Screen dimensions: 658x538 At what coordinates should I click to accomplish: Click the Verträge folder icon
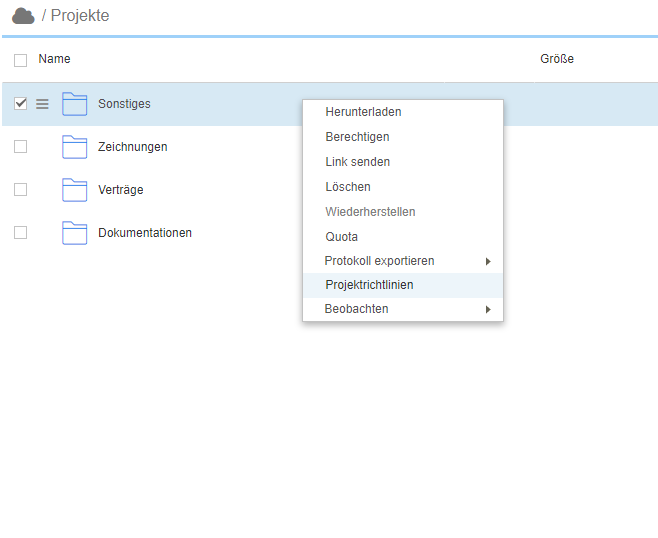pos(75,190)
